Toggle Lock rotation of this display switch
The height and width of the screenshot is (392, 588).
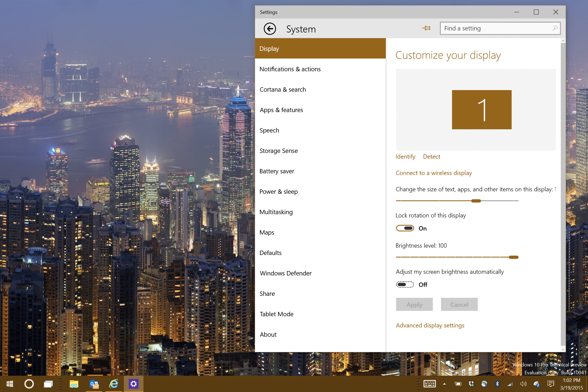click(x=405, y=228)
